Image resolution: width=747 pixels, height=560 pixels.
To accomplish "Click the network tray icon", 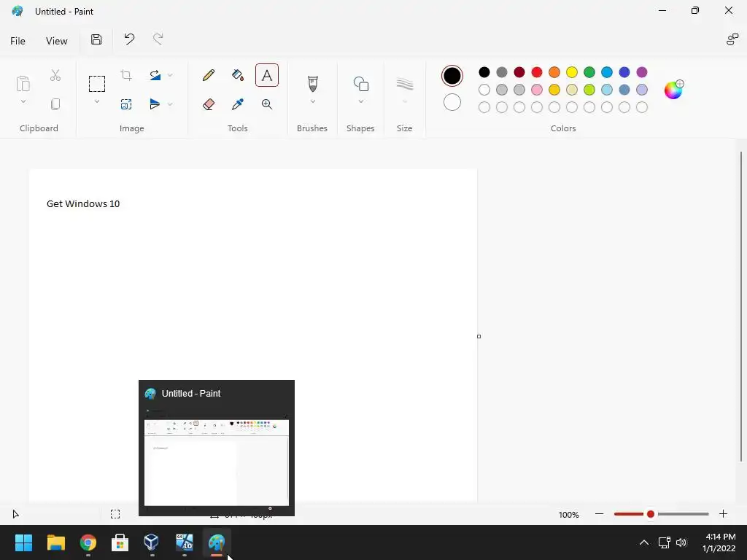I will [x=664, y=542].
